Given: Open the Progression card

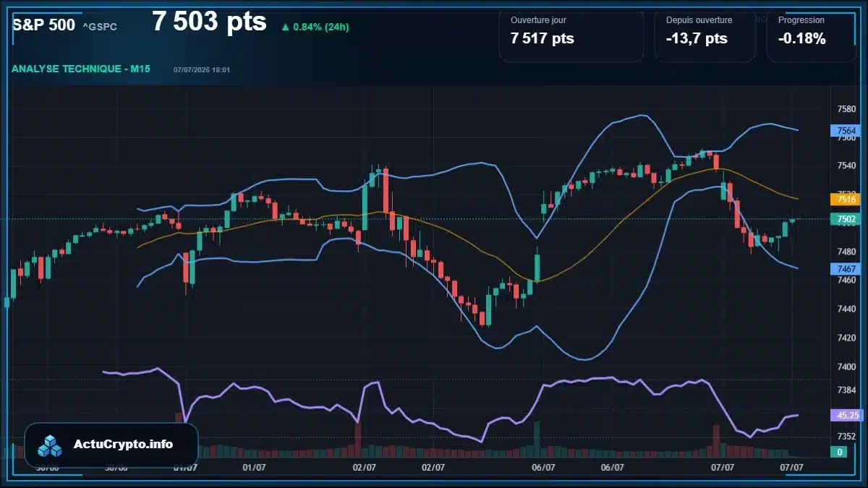Looking at the screenshot, I should [812, 36].
